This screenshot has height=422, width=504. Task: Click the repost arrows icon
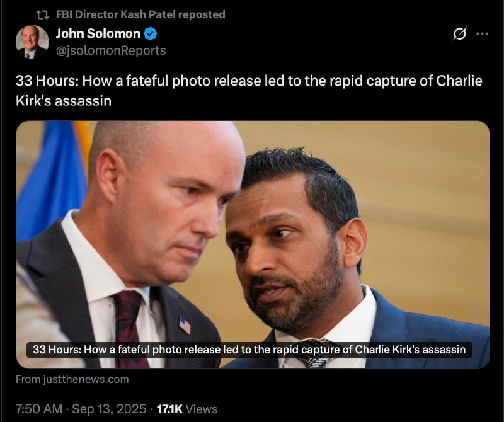[x=42, y=14]
